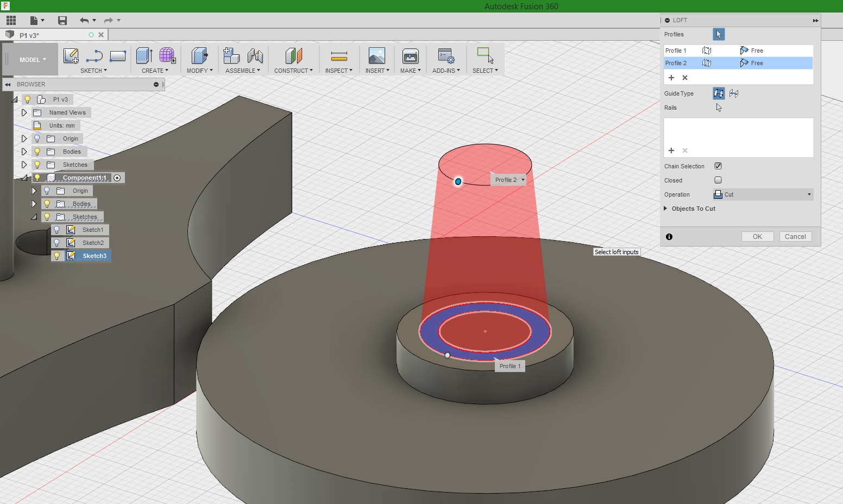The width and height of the screenshot is (843, 504).
Task: Toggle the Closed checkbox
Action: tap(718, 180)
